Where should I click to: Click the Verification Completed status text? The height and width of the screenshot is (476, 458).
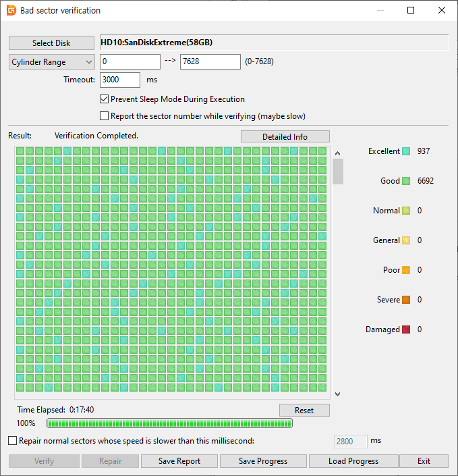[x=96, y=136]
